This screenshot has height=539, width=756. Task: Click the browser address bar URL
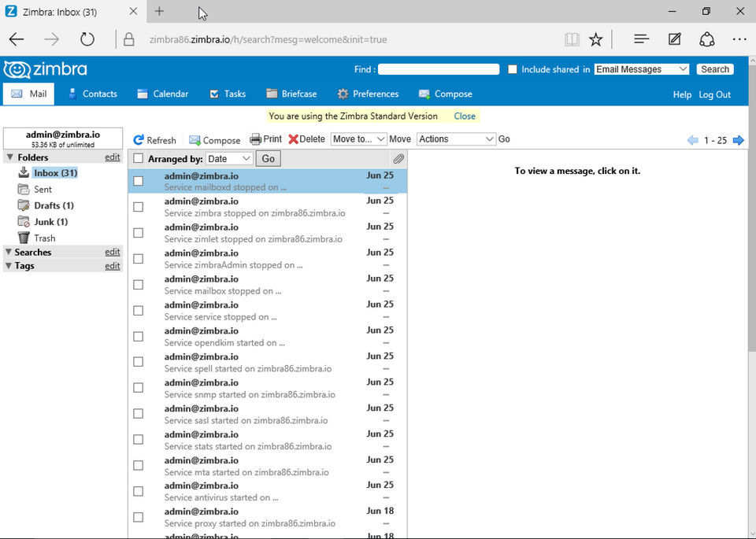click(x=268, y=39)
